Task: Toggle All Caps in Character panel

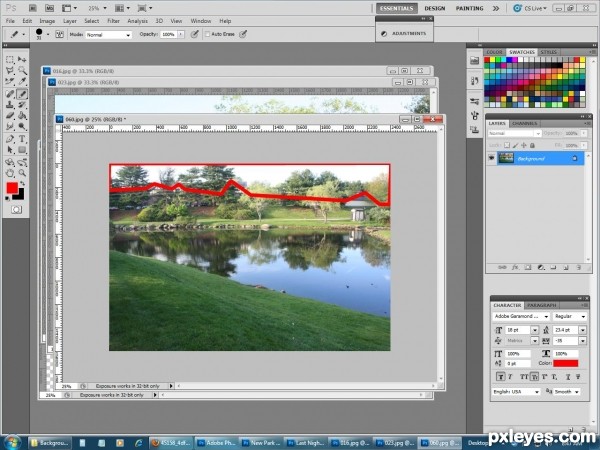Action: [x=524, y=377]
